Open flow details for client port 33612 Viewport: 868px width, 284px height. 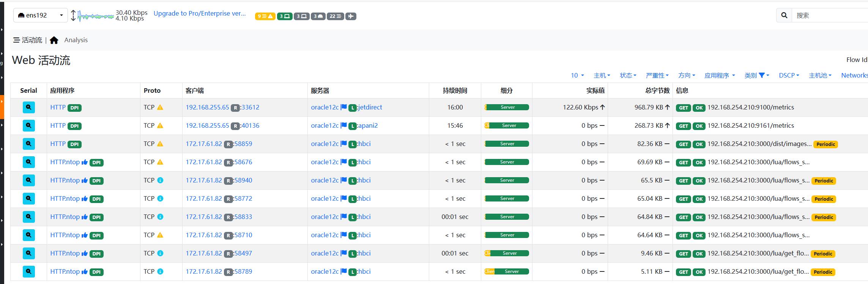click(28, 108)
